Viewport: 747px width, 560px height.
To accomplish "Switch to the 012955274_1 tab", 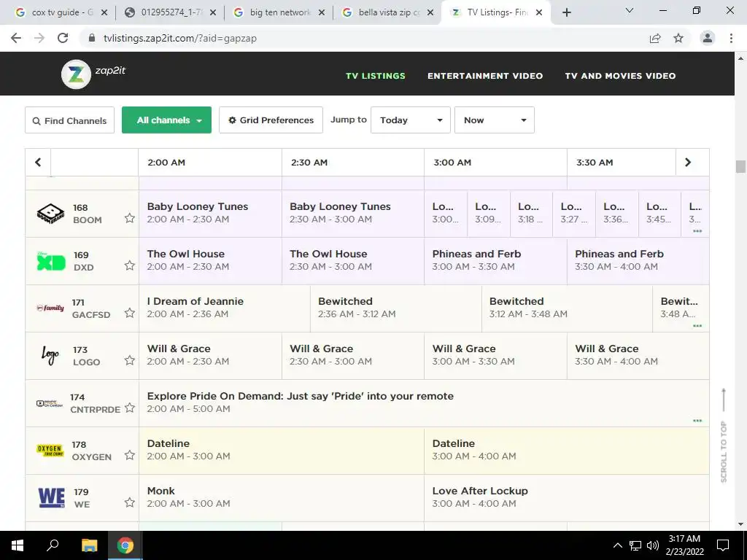I will (x=171, y=12).
